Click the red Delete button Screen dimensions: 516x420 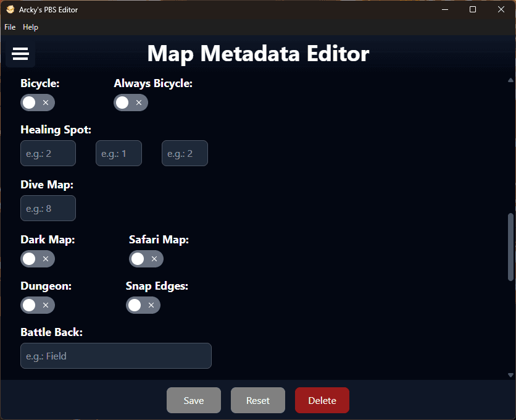(322, 400)
